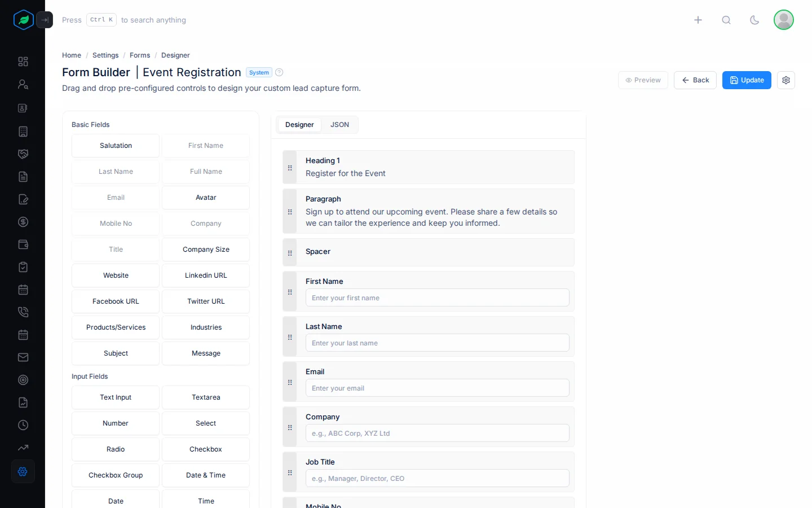
Task: Open form settings gear next to Update
Action: [x=786, y=80]
